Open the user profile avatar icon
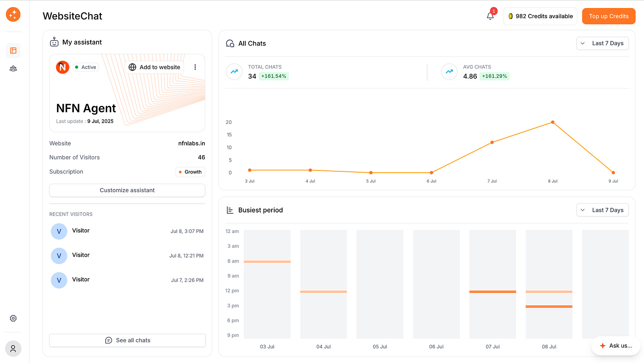644x363 pixels. click(x=13, y=348)
